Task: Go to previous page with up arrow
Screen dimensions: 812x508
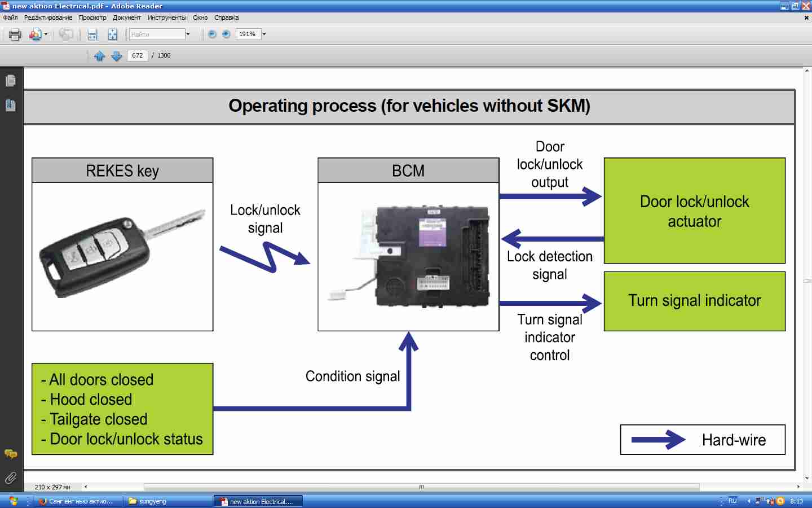Action: pyautogui.click(x=100, y=56)
